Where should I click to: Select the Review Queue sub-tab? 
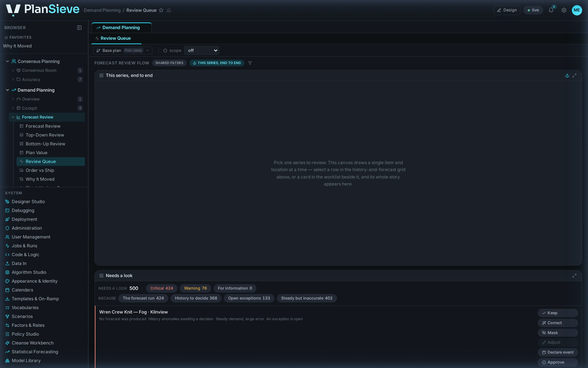click(x=116, y=38)
